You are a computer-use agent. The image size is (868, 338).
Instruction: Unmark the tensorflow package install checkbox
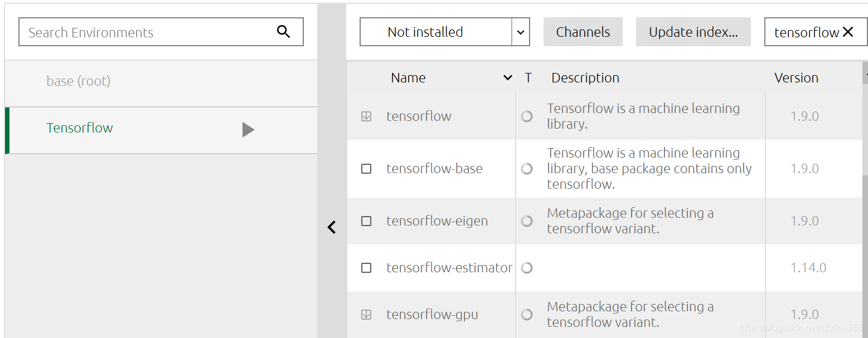point(366,116)
